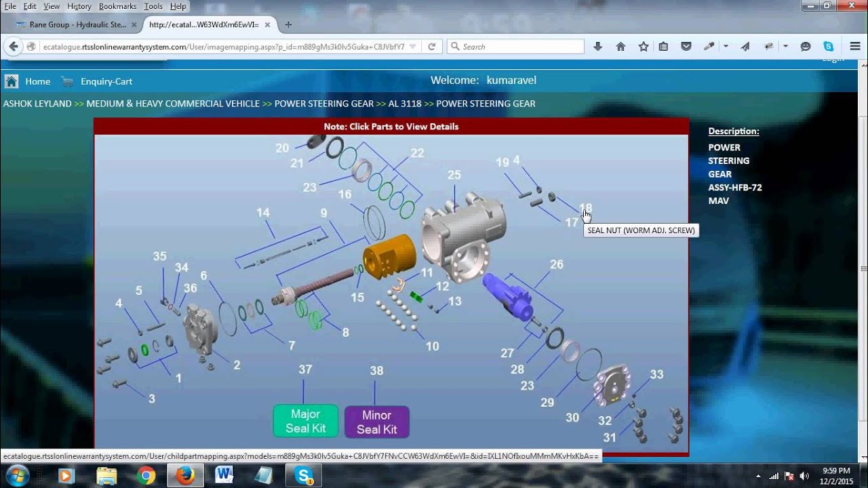Go to Firefox home page icon
Screen dimensions: 868x488
click(620, 47)
